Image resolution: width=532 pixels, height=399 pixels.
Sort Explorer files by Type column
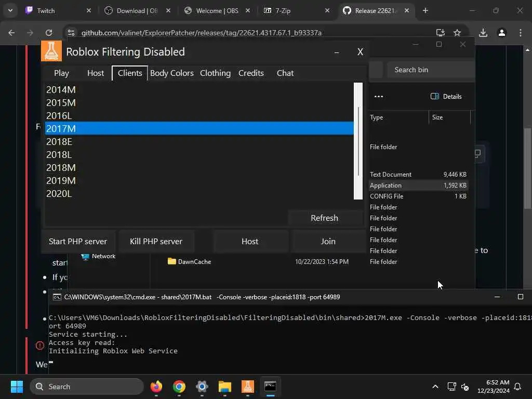(x=398, y=117)
